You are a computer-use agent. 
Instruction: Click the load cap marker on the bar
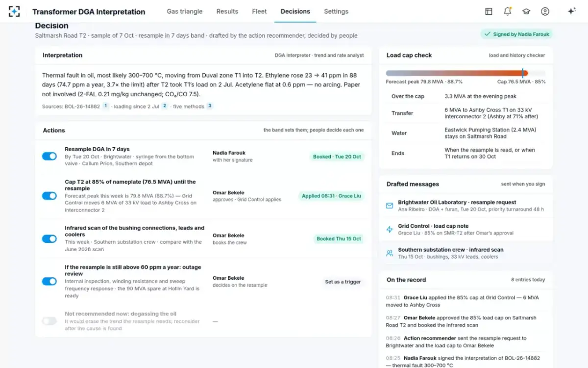(522, 73)
